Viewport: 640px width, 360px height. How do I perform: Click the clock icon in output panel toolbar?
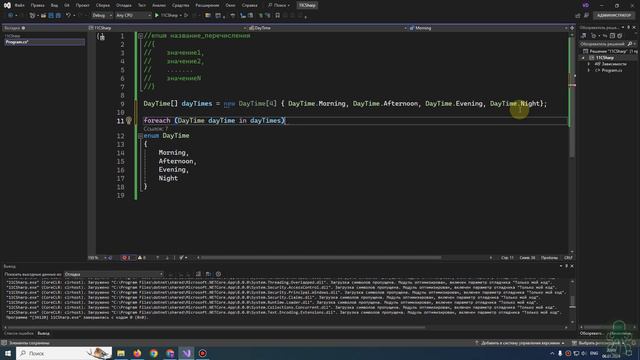218,274
